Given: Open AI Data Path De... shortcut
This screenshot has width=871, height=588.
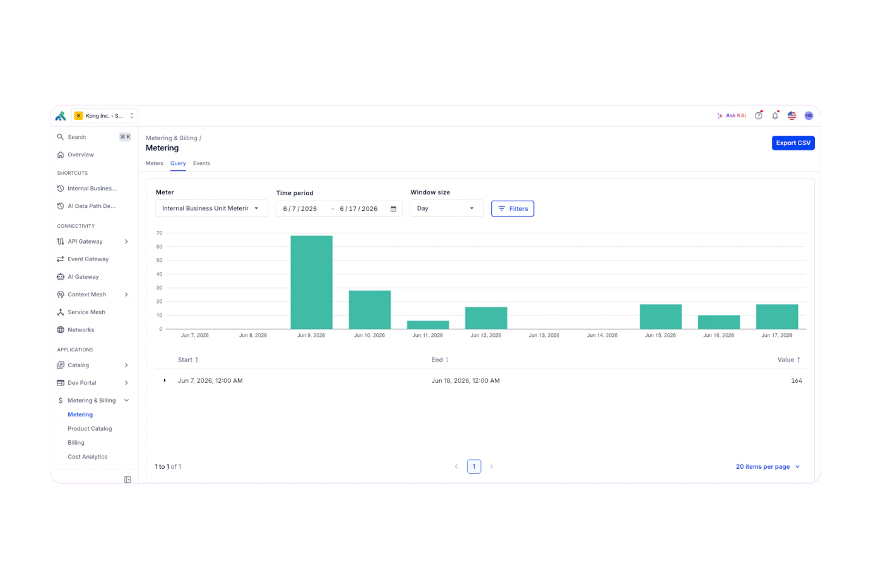Looking at the screenshot, I should [x=92, y=206].
